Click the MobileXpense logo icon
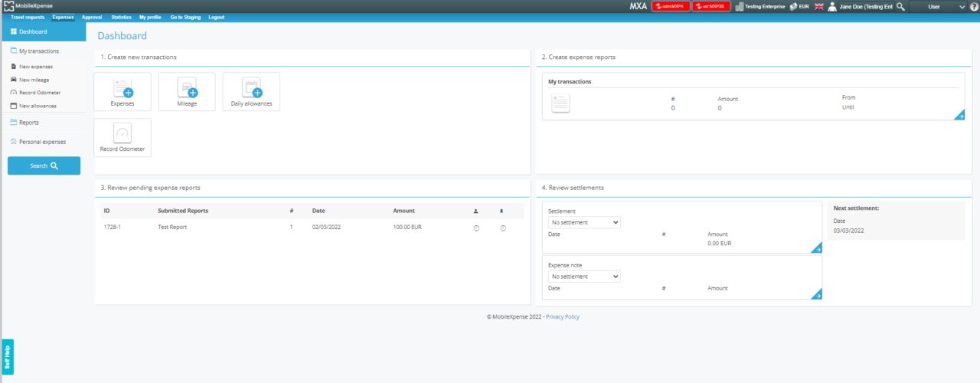The height and width of the screenshot is (383, 980). coord(8,6)
